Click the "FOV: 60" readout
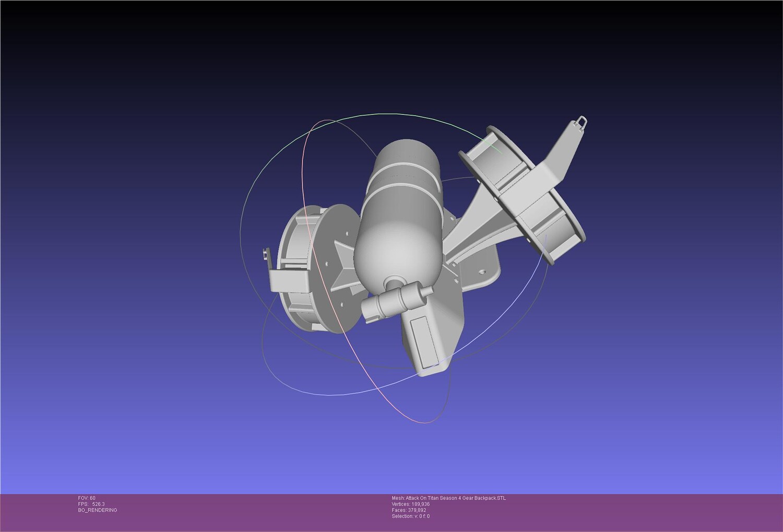 pyautogui.click(x=87, y=498)
